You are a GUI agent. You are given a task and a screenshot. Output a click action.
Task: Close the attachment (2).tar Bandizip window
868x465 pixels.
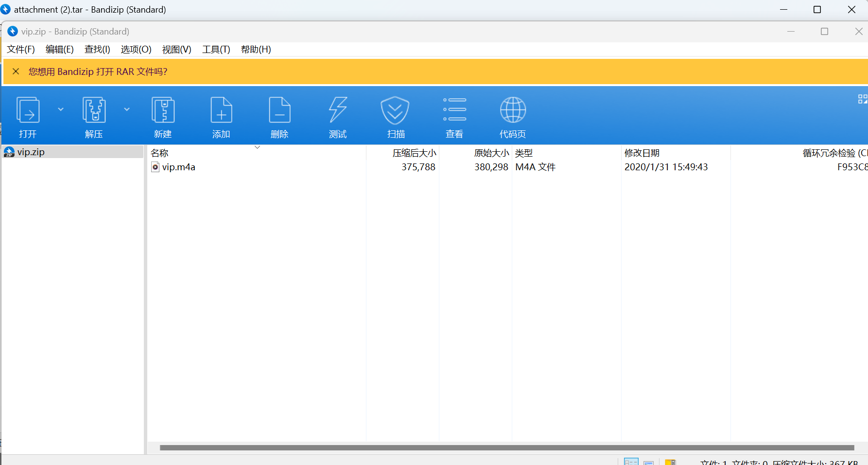(851, 10)
